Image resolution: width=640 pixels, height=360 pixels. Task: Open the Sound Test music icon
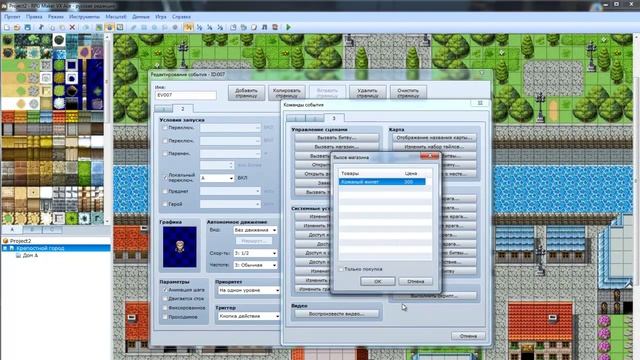point(264,27)
